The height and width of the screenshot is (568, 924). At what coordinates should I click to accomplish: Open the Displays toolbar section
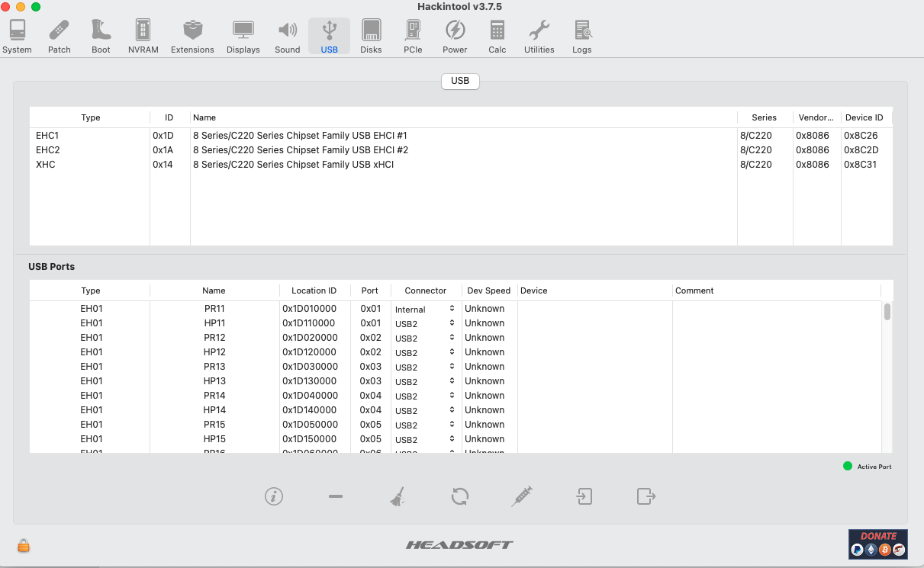(243, 36)
